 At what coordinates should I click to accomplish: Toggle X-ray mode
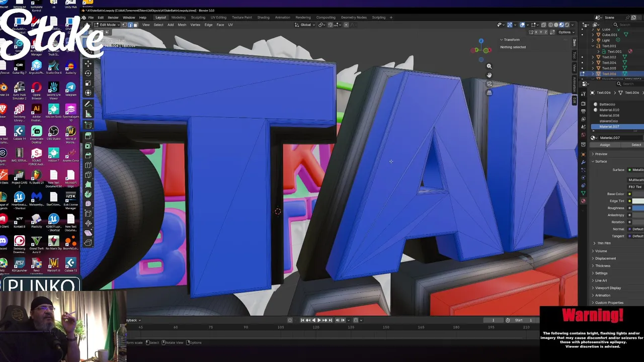pos(542,25)
